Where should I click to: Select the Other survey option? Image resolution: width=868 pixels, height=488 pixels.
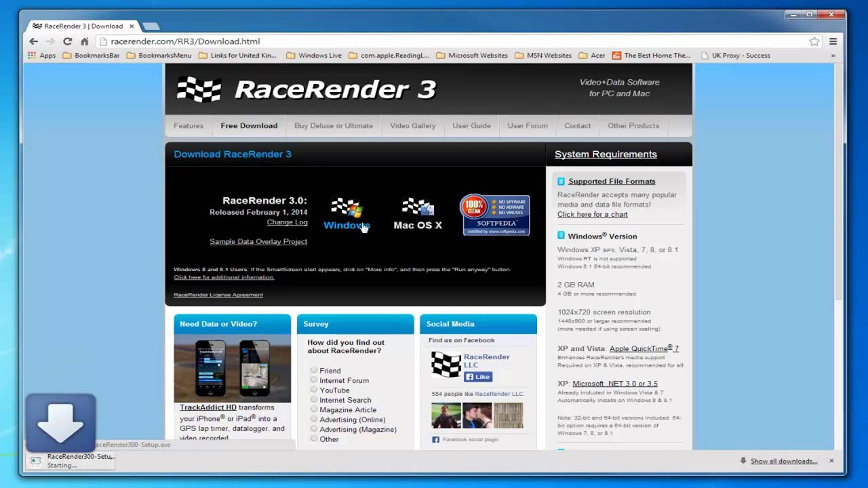tap(314, 439)
